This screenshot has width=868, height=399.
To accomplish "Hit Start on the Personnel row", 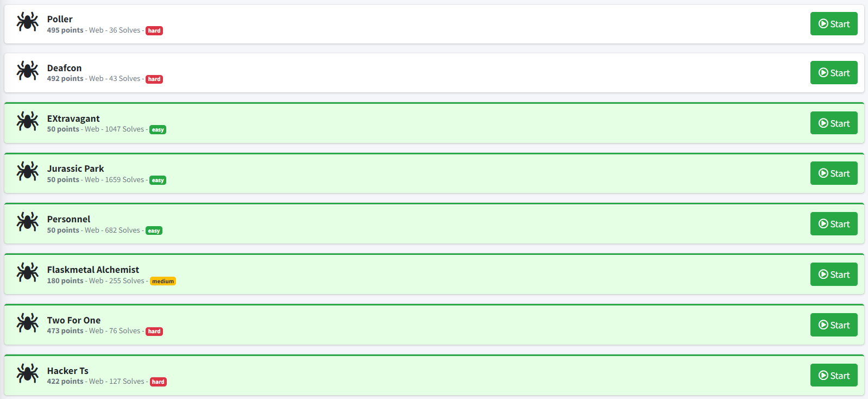I will [833, 224].
